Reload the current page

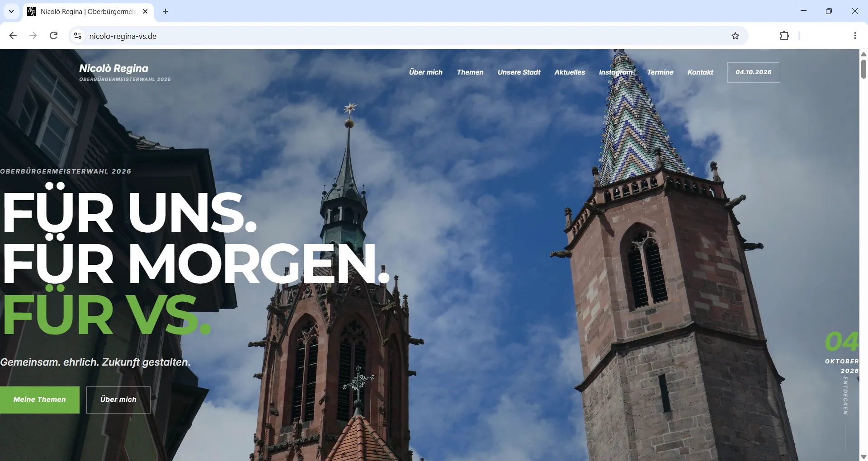point(53,36)
